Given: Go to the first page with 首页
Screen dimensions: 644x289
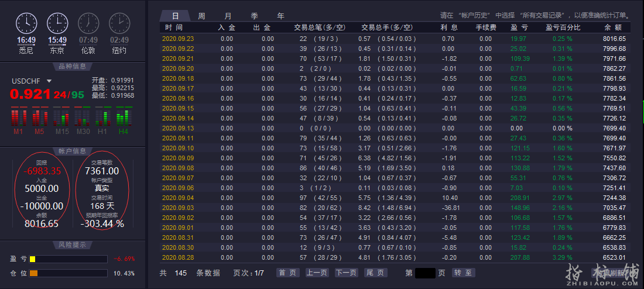Looking at the screenshot, I should 288,273.
